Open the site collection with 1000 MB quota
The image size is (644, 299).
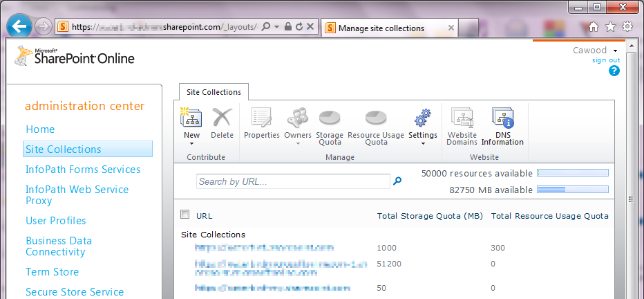tap(264, 248)
